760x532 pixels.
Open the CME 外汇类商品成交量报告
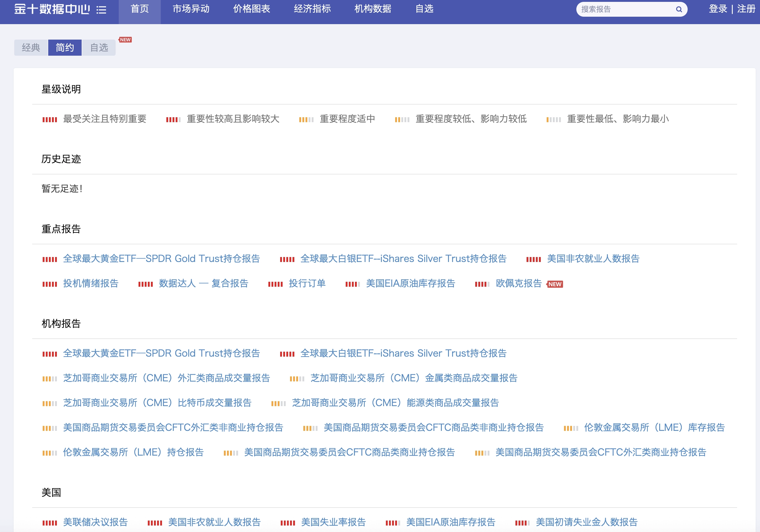point(166,378)
